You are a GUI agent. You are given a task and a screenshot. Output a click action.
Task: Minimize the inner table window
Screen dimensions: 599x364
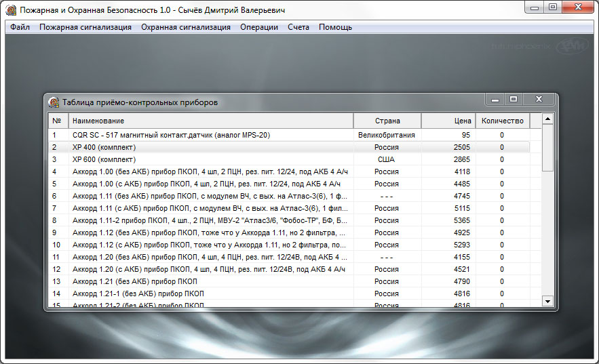[x=495, y=99]
